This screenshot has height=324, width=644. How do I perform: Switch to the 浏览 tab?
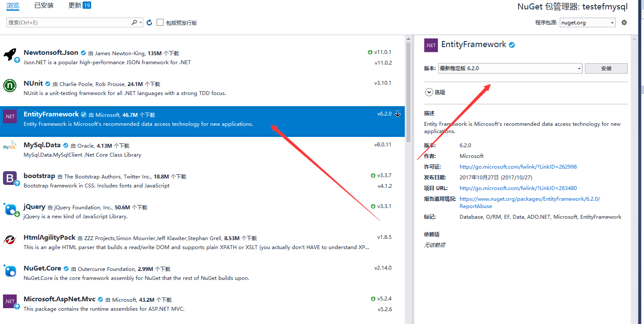[13, 6]
